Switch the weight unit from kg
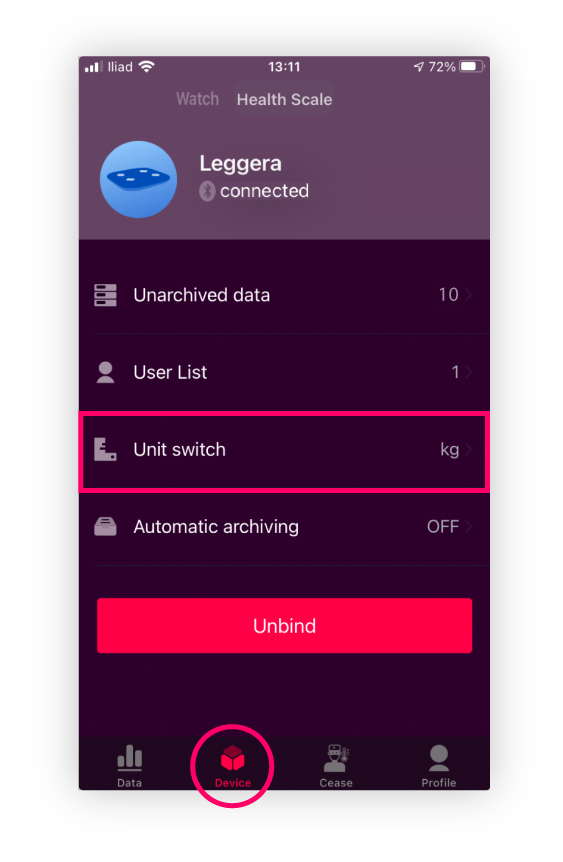This screenshot has width=563, height=862. [449, 450]
